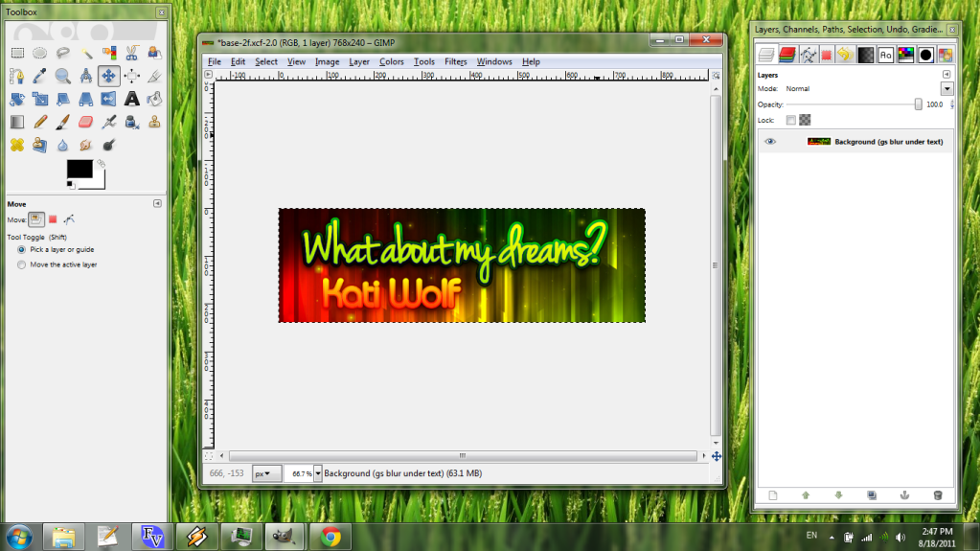Viewport: 980px width, 551px height.
Task: Open the Filters menu
Action: click(456, 61)
